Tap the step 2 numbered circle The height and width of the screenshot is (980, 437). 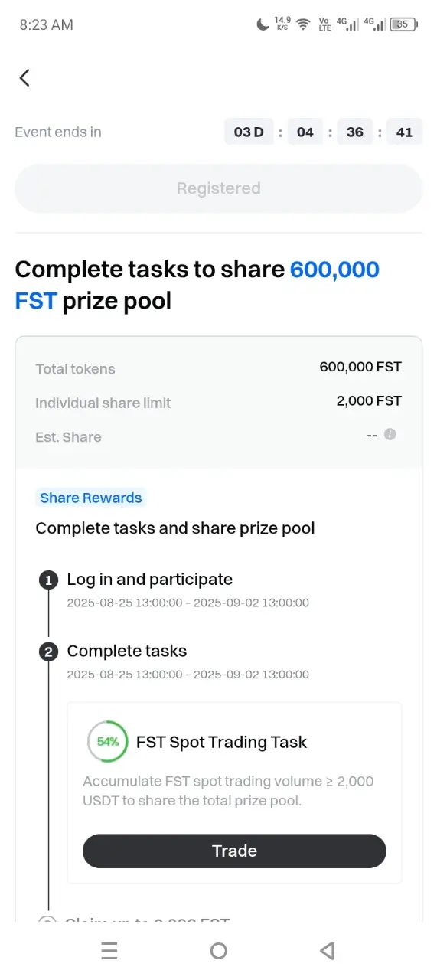48,652
